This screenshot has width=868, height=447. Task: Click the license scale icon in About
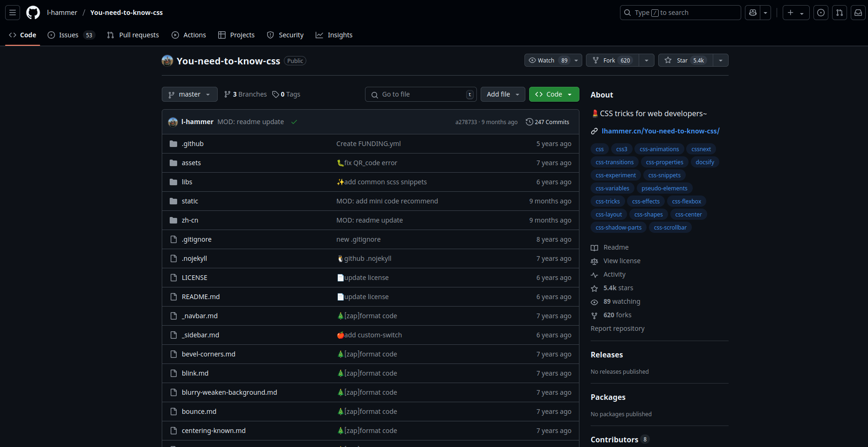tap(594, 261)
